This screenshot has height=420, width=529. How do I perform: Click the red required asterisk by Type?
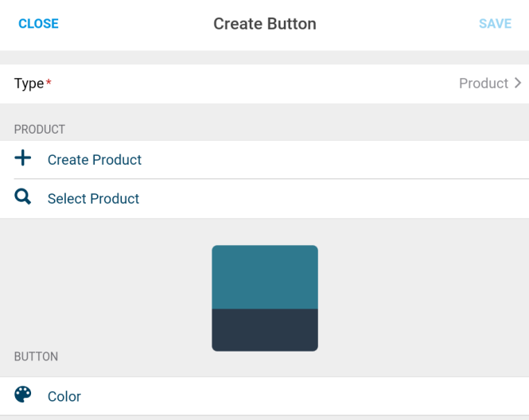click(x=49, y=81)
